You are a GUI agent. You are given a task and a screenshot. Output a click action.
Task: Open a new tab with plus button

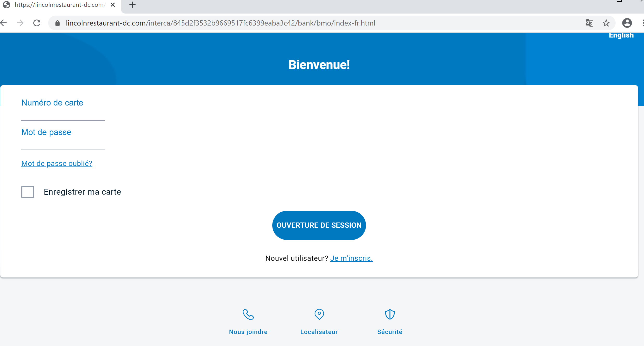[132, 5]
